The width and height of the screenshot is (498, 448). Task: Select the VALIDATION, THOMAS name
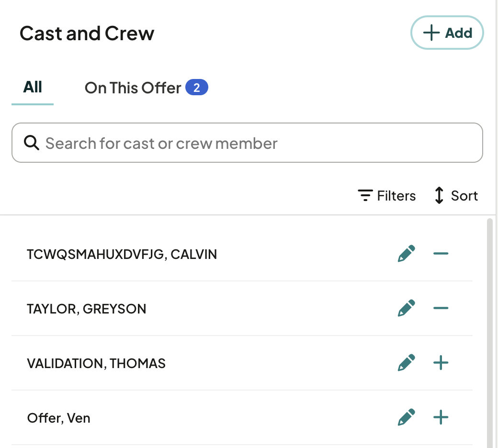click(96, 364)
